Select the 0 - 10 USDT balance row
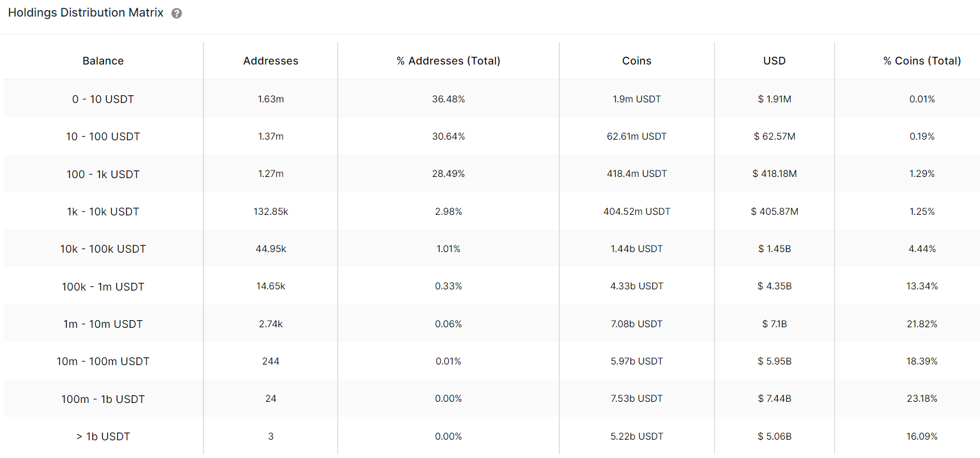 click(491, 99)
